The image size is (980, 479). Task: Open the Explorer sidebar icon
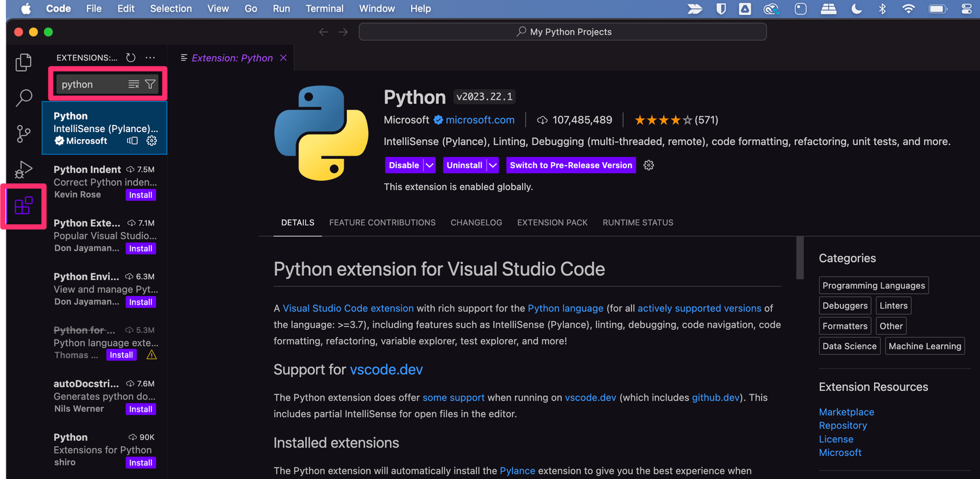[x=24, y=62]
